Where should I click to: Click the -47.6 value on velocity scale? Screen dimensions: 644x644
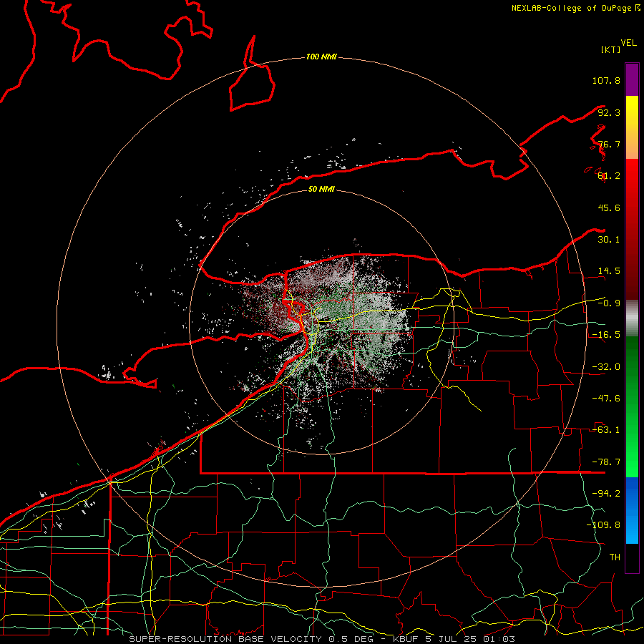click(606, 399)
